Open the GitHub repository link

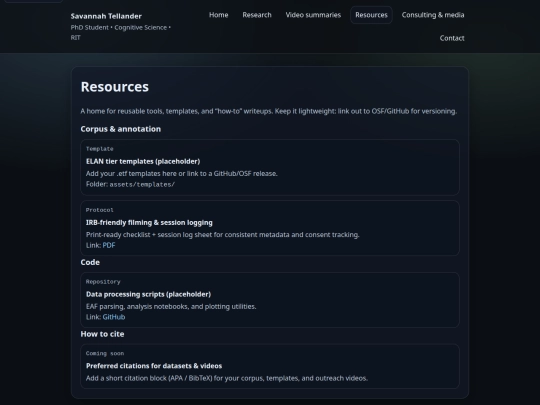[x=114, y=317]
